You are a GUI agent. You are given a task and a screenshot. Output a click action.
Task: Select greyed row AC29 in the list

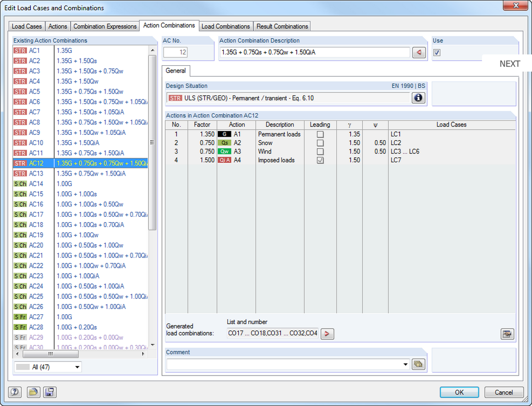(80, 337)
